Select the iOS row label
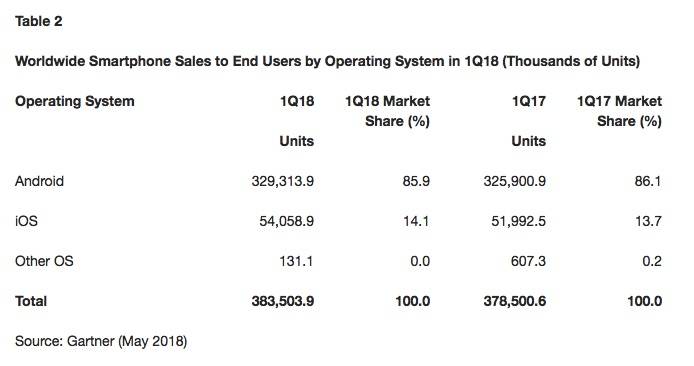Viewport: 694px width, 366px height. 26,221
